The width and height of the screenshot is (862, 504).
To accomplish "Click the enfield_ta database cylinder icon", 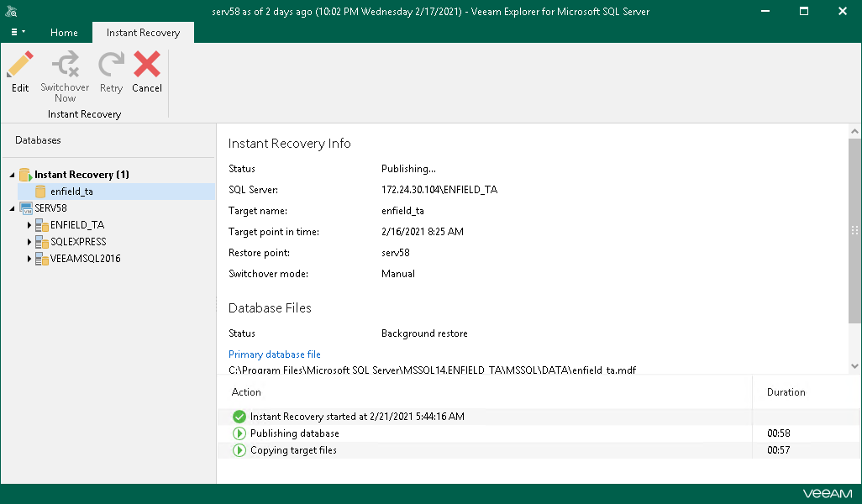I will click(40, 192).
